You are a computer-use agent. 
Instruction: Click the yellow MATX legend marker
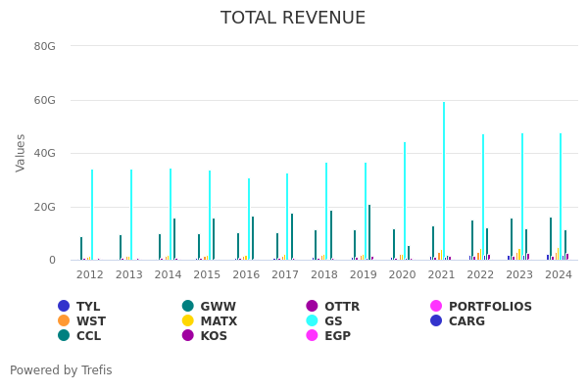[188, 321]
